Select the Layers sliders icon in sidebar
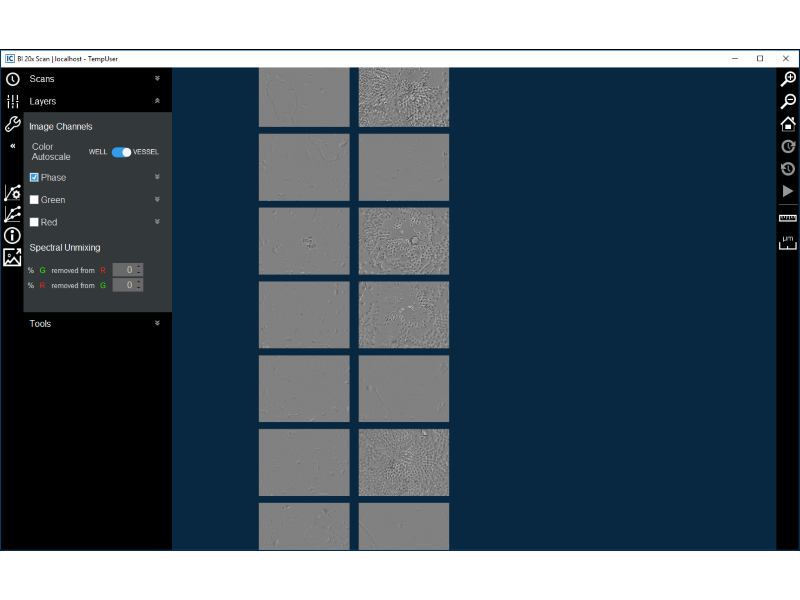 [13, 102]
